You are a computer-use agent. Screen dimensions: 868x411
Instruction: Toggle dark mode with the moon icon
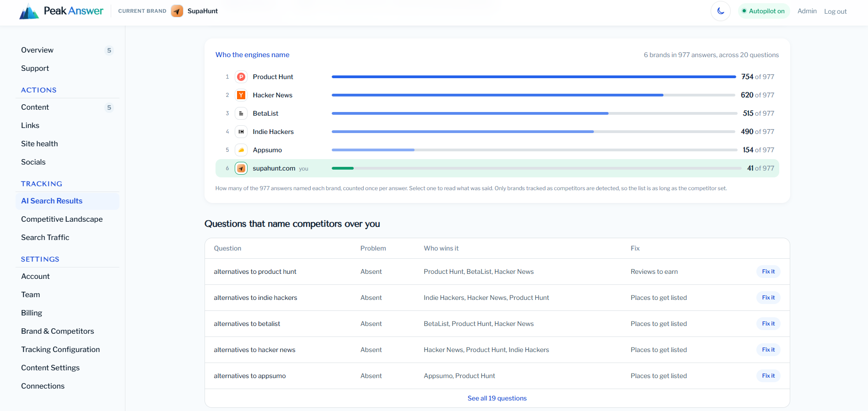721,11
